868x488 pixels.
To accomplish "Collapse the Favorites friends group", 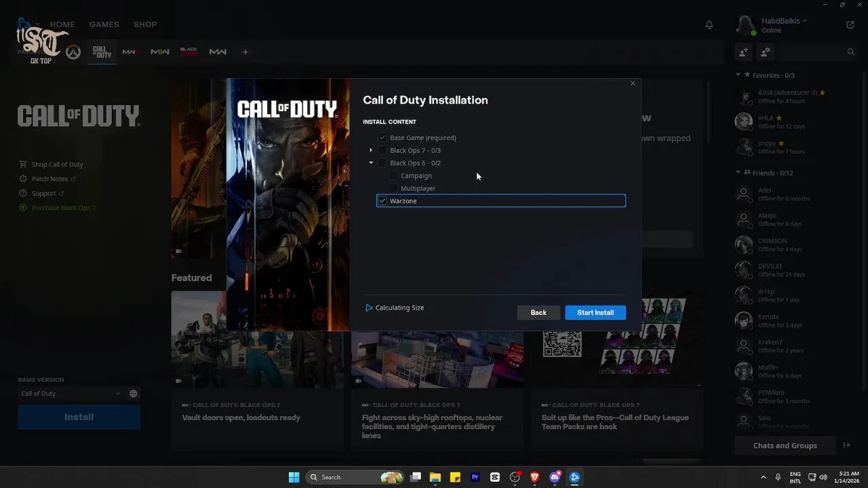I will (738, 75).
